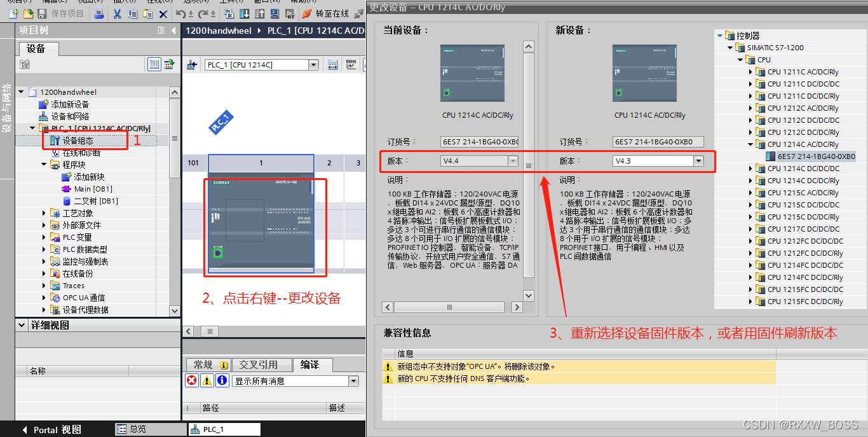Toggle the overview table view in the project tree
Viewport: 868px width, 437px height.
coord(154,64)
